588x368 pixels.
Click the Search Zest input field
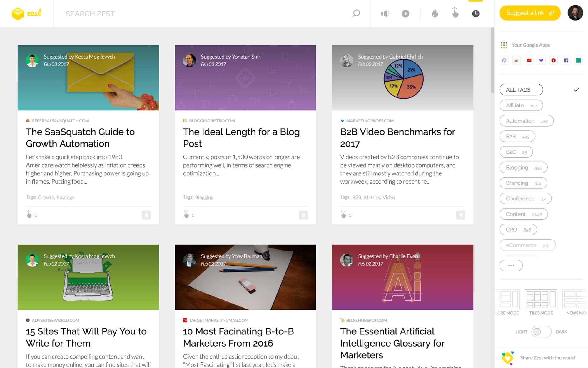pyautogui.click(x=203, y=14)
